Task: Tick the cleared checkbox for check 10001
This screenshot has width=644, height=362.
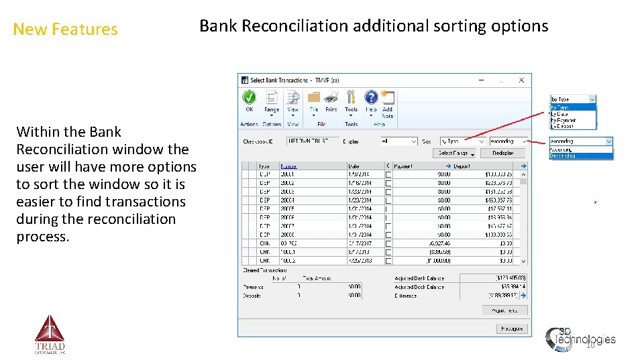Action: (388, 252)
